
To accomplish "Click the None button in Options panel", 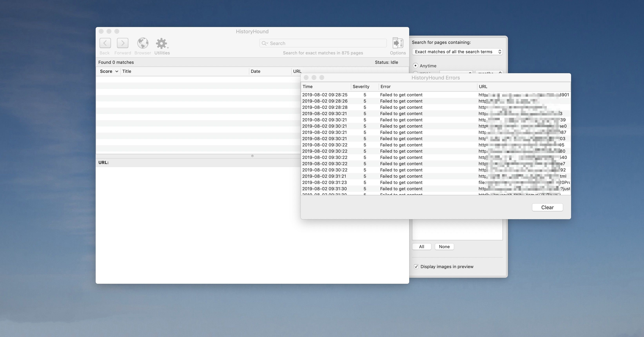I will pyautogui.click(x=444, y=247).
